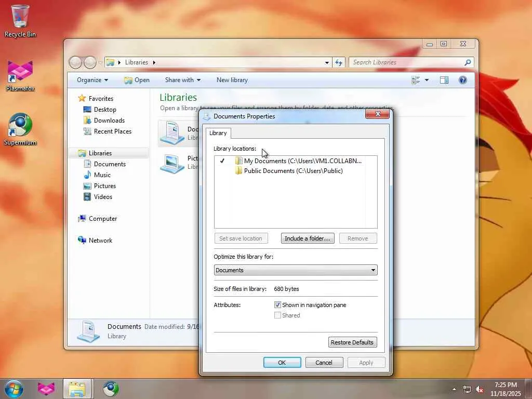Switch to Windows Explorer in the taskbar
Viewport: 532px width, 399px height.
click(77, 389)
